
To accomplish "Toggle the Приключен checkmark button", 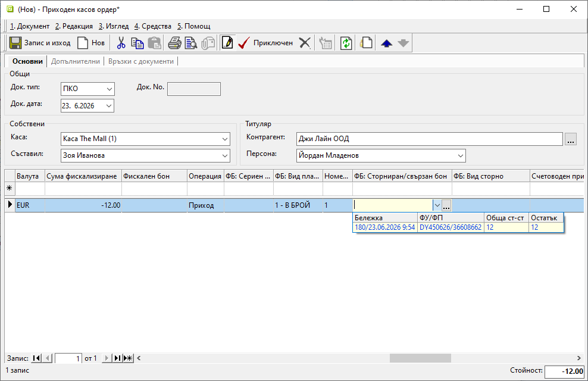I will (x=265, y=43).
